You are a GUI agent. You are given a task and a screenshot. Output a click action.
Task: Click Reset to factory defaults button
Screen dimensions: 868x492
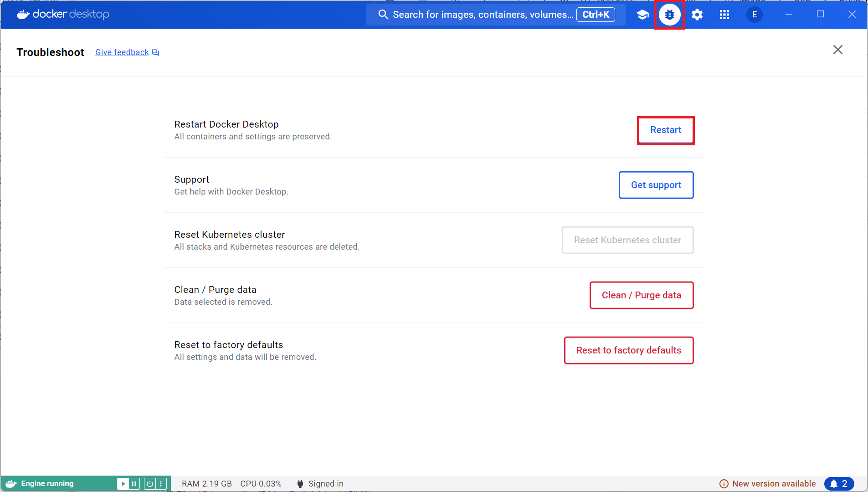click(628, 350)
